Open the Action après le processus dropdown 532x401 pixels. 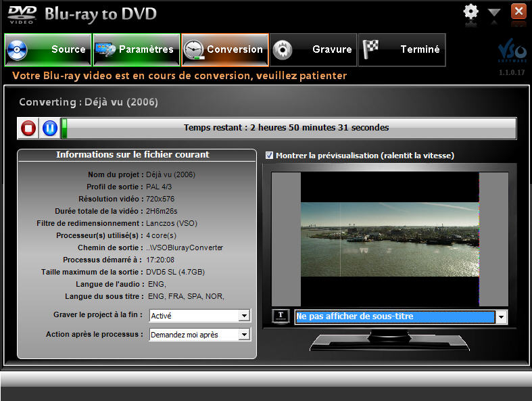pyautogui.click(x=244, y=335)
